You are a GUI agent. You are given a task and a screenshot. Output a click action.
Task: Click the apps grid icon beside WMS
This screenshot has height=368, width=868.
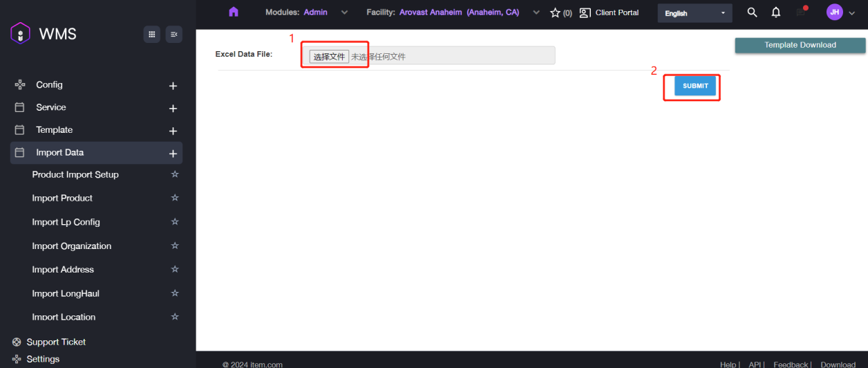coord(152,34)
